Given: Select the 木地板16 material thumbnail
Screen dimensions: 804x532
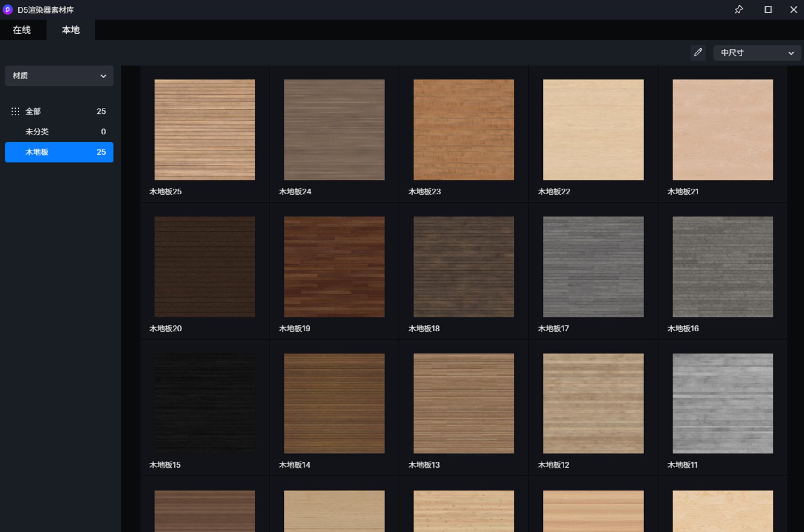Looking at the screenshot, I should click(723, 267).
